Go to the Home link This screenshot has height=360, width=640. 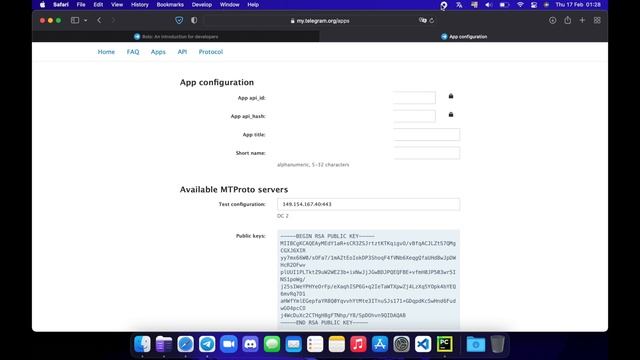click(106, 52)
